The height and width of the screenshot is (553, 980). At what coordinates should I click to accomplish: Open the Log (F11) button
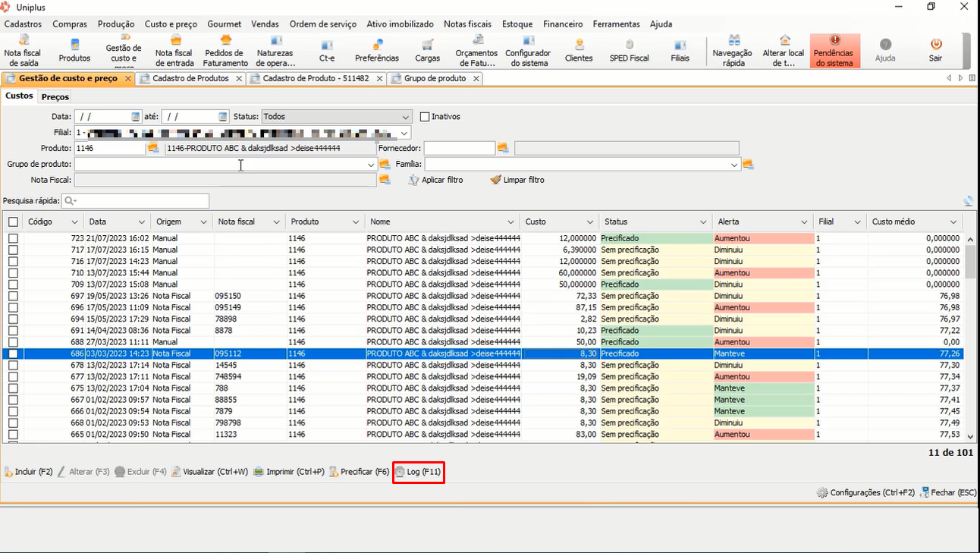click(x=417, y=472)
